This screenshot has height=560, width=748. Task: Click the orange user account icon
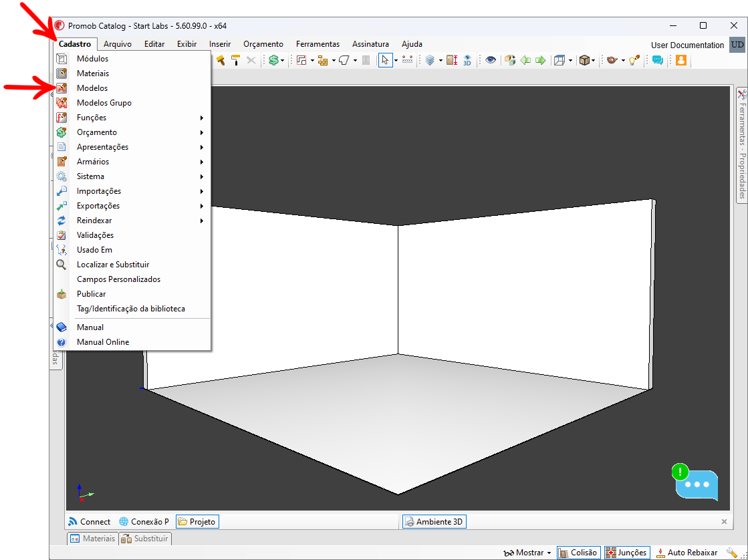680,60
